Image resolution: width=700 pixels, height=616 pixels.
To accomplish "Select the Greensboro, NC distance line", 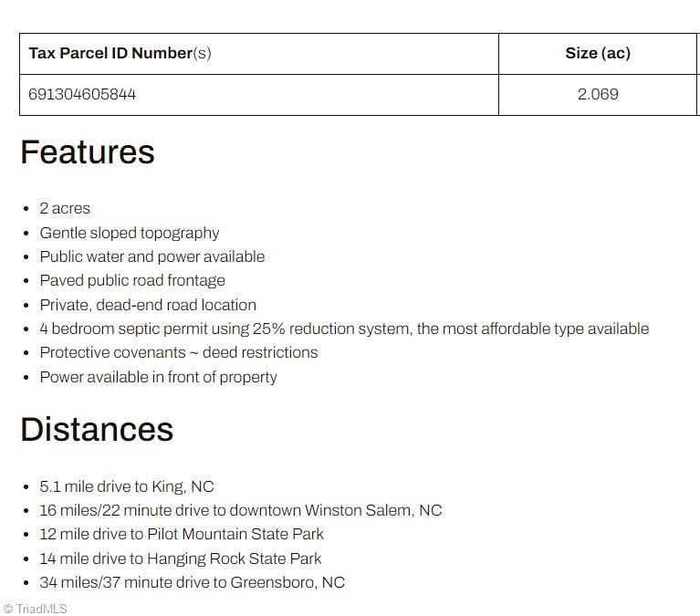I will click(192, 582).
